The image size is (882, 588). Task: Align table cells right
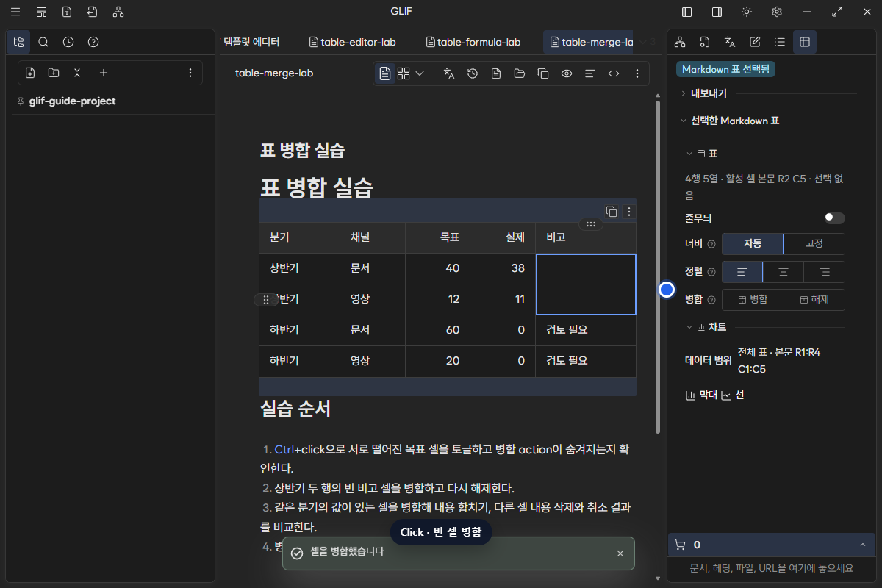825,272
